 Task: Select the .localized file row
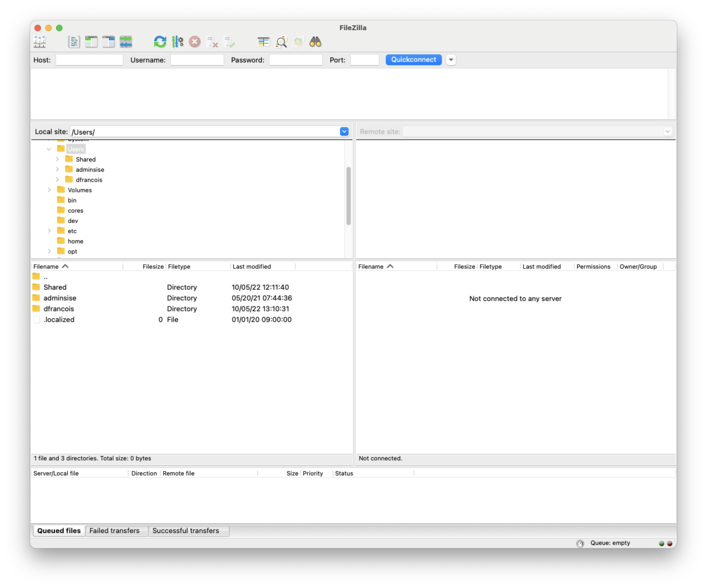coord(192,320)
